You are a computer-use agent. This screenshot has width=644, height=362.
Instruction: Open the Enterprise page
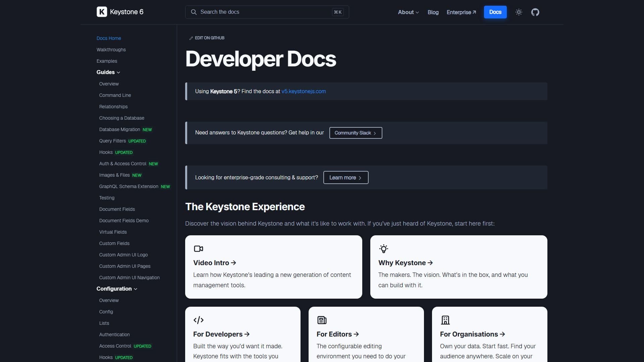[x=461, y=12]
